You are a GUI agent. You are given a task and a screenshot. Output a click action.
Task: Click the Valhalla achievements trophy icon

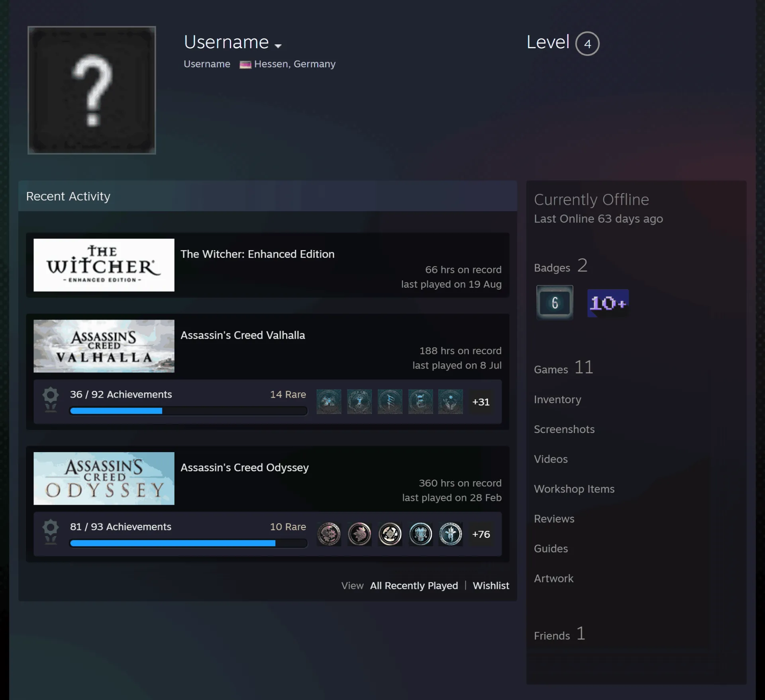tap(51, 400)
